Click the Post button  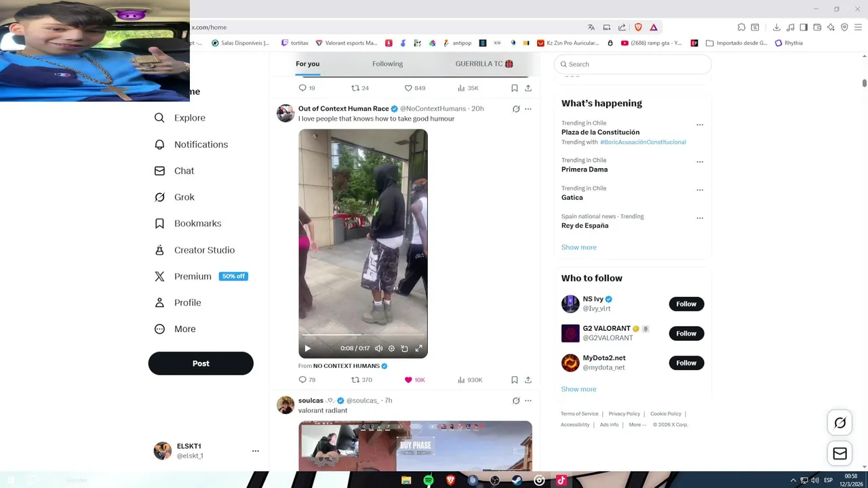pos(201,363)
